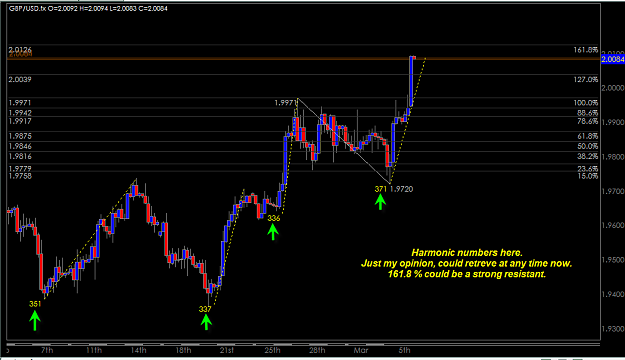This screenshot has width=625, height=360.
Task: Click the 337 swing count label
Action: click(x=205, y=309)
